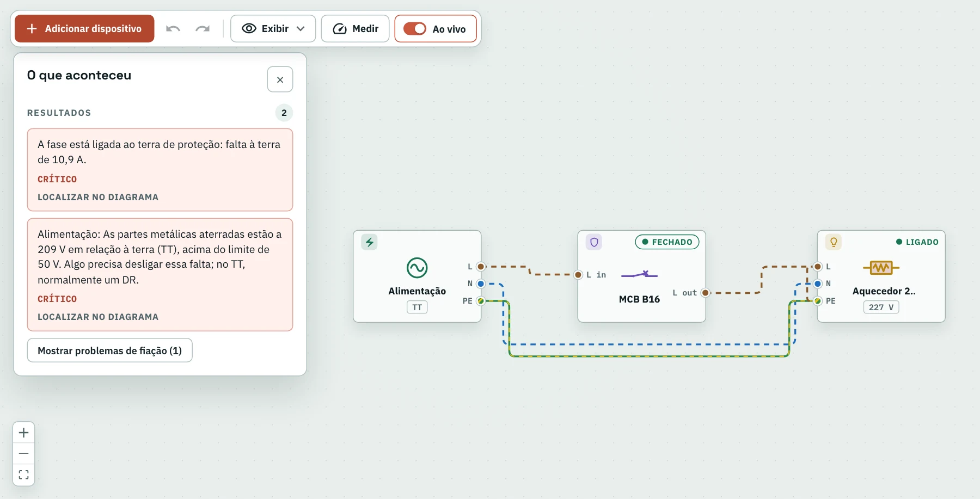The image size is (980, 499).
Task: Redo the last action
Action: [203, 29]
